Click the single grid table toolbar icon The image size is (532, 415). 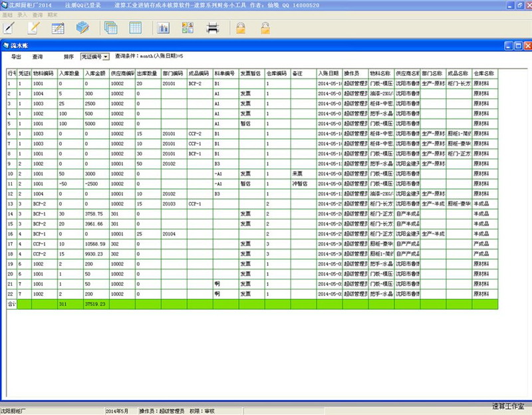pos(136,28)
